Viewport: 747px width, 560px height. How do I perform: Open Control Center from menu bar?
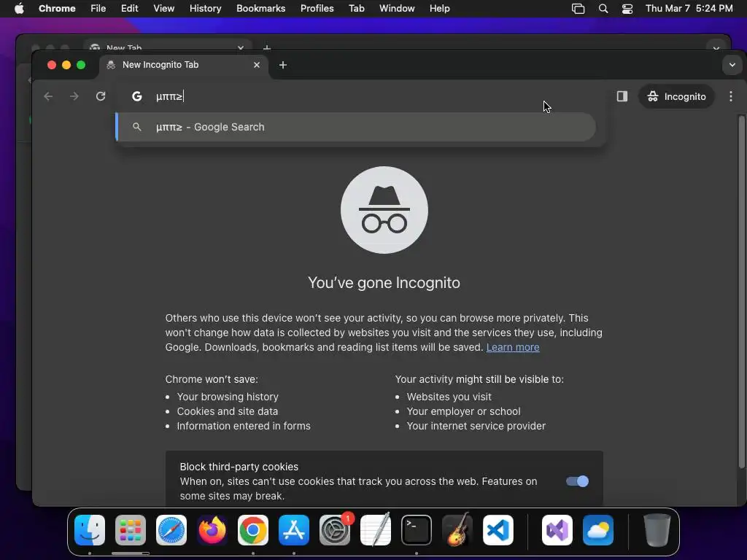(x=627, y=9)
